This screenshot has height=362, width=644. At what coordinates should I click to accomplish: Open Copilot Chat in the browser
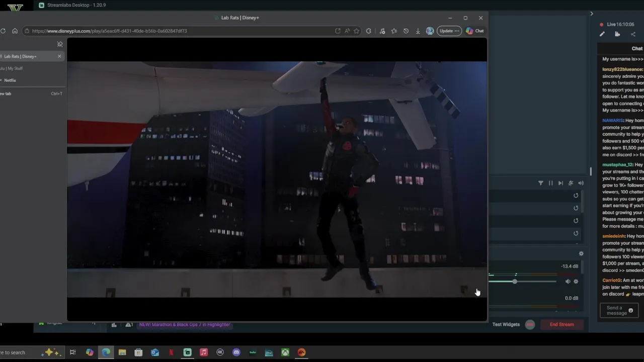[x=475, y=31]
